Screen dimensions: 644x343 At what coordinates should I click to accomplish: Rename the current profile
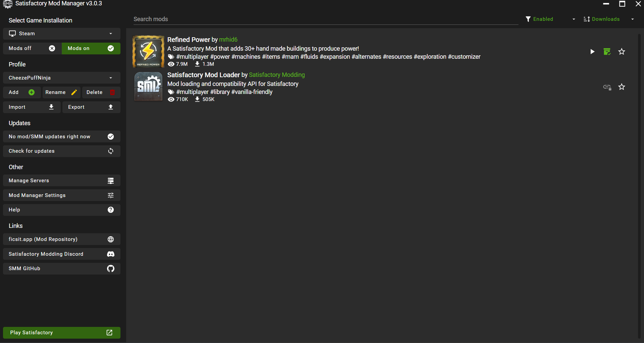(x=61, y=92)
